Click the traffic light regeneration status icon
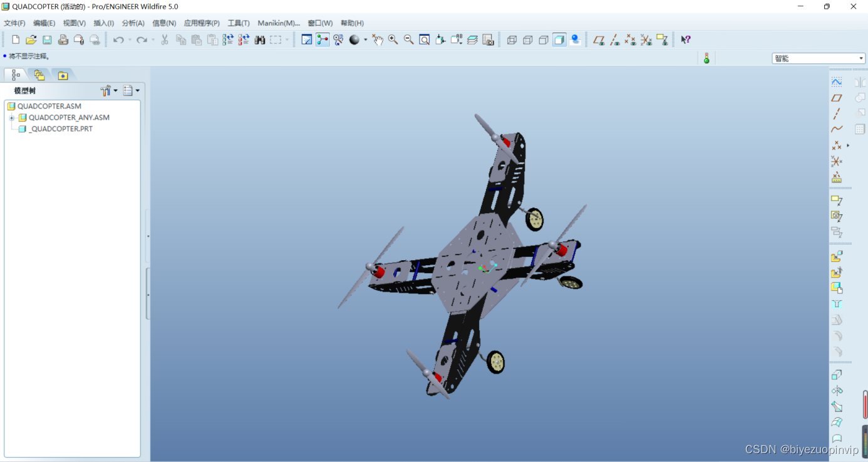This screenshot has width=868, height=462. pyautogui.click(x=706, y=58)
